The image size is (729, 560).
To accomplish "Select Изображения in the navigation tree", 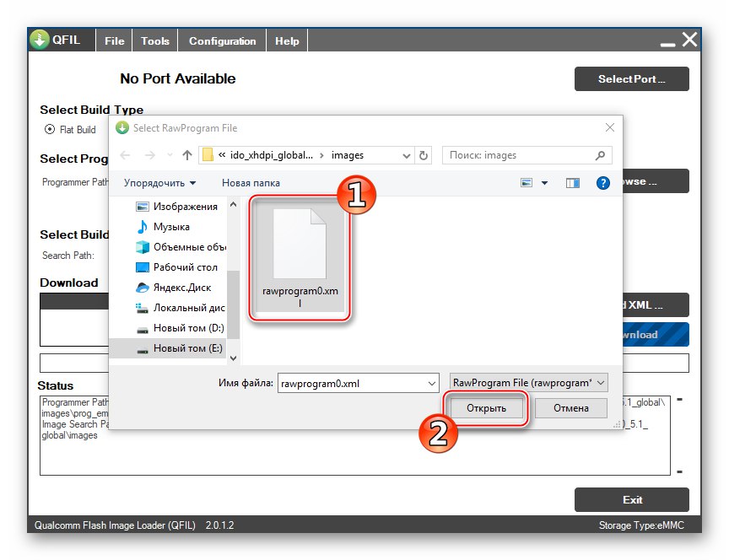I will (x=176, y=207).
